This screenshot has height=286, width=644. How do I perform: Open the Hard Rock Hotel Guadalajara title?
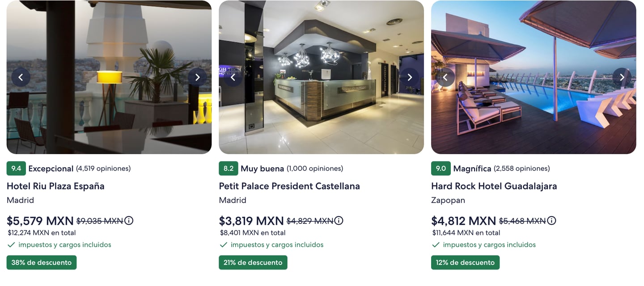(x=494, y=186)
